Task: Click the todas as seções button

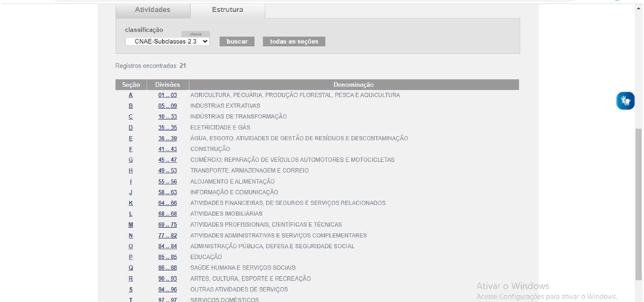Action: click(x=294, y=41)
